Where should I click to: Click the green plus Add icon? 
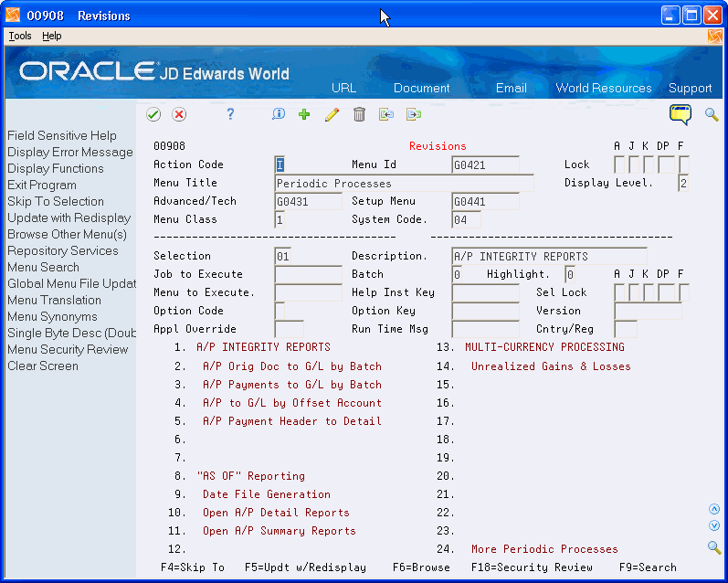point(304,114)
